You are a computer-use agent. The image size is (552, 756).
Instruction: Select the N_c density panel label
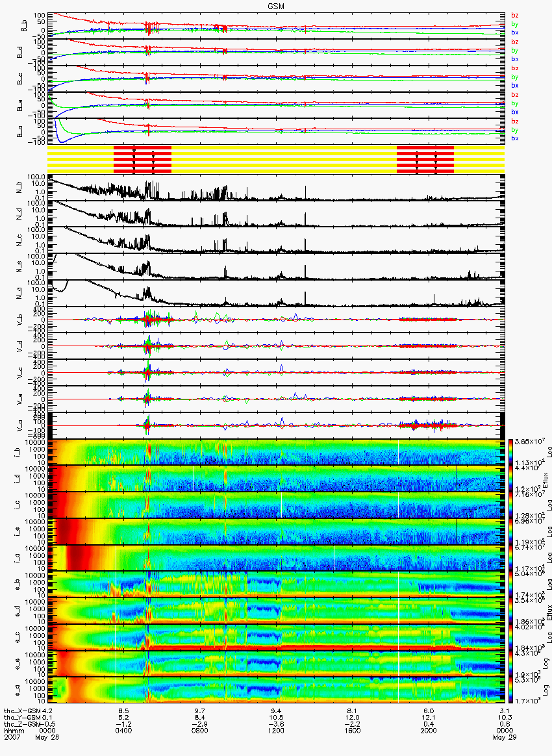19,241
